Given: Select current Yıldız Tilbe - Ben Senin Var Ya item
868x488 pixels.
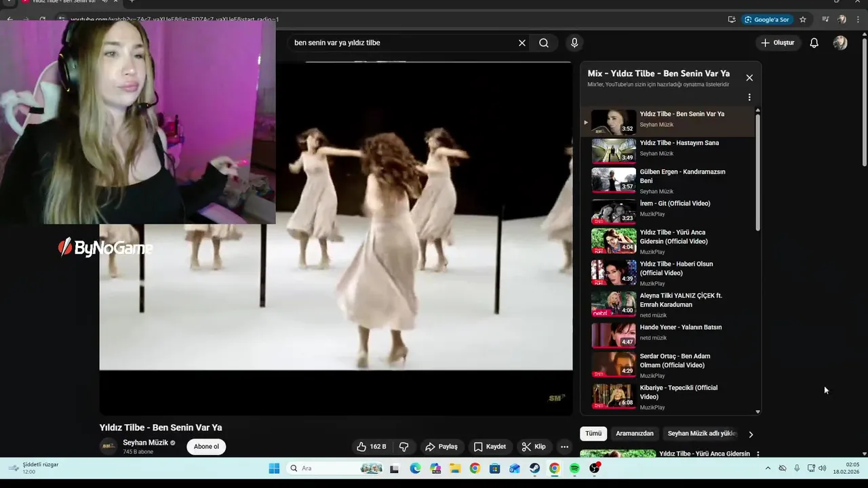Looking at the screenshot, I should pyautogui.click(x=668, y=122).
